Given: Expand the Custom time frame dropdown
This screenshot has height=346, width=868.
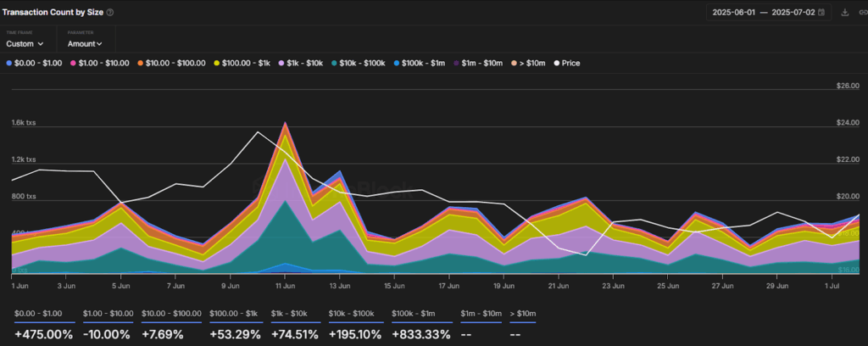Looking at the screenshot, I should click(25, 44).
